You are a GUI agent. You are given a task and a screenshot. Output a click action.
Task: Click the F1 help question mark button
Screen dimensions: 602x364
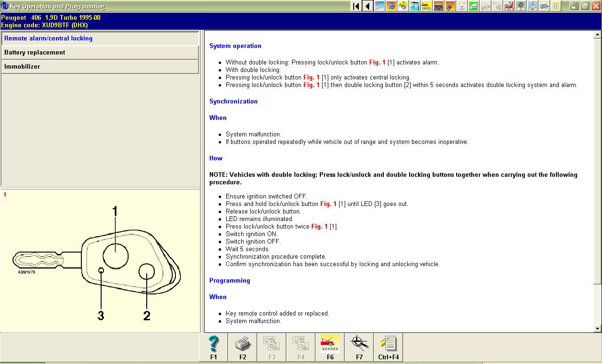point(214,348)
